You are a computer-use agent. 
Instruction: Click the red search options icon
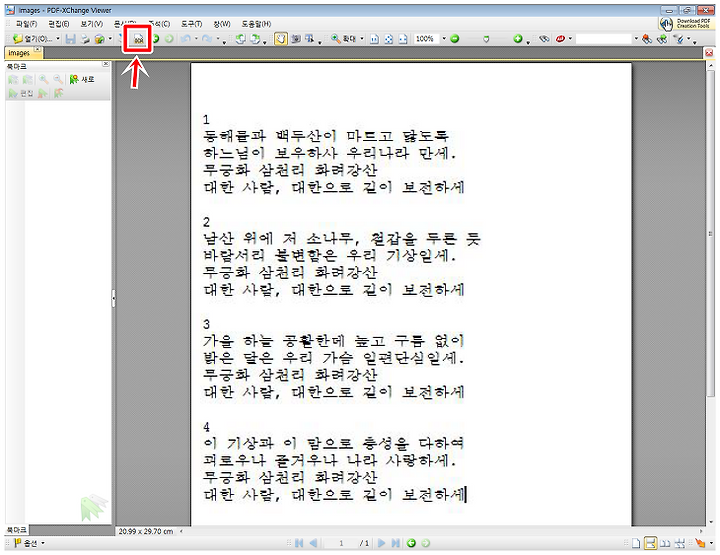tap(560, 39)
